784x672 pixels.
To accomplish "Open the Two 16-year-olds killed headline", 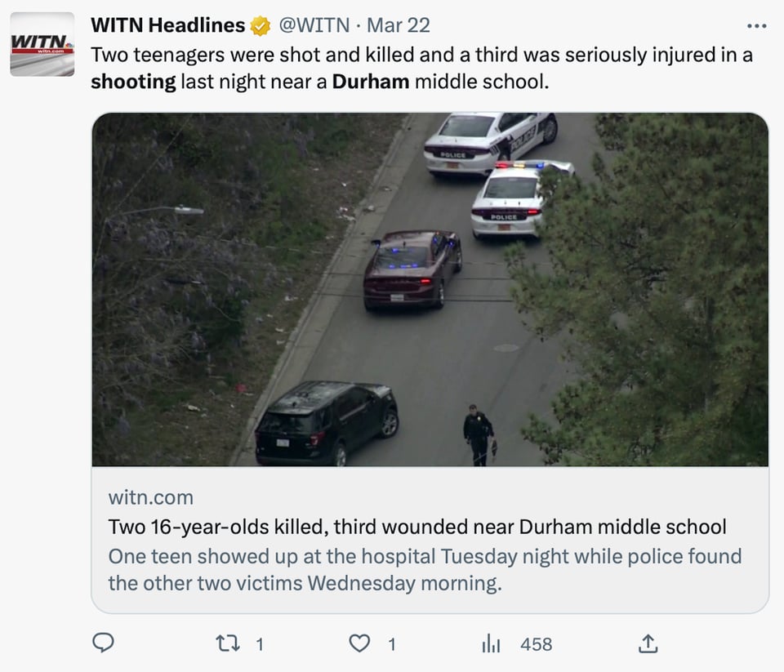I will click(x=417, y=527).
